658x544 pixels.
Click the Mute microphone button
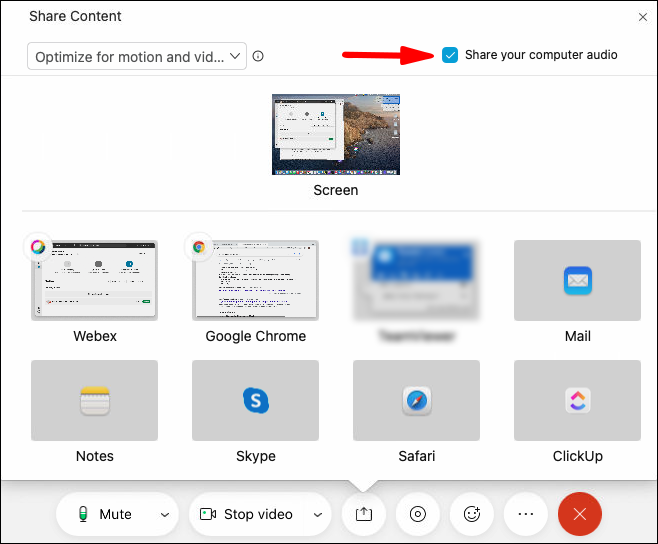[105, 514]
